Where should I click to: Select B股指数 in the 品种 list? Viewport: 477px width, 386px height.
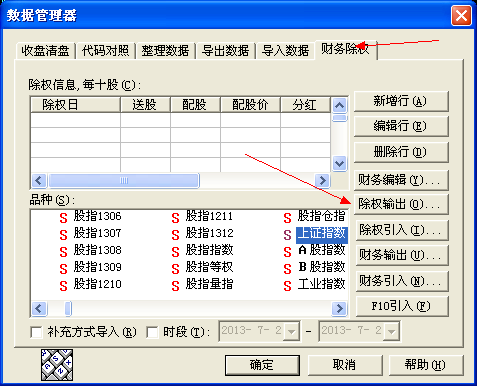pos(322,267)
